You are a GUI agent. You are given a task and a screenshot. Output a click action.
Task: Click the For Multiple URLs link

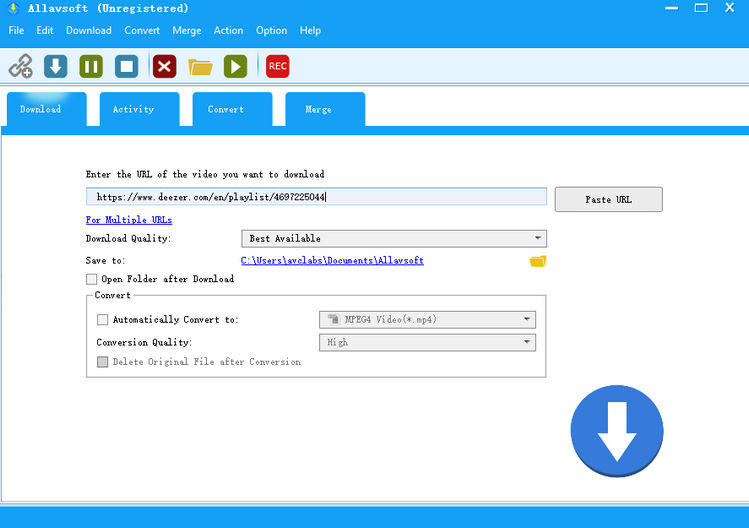[129, 220]
